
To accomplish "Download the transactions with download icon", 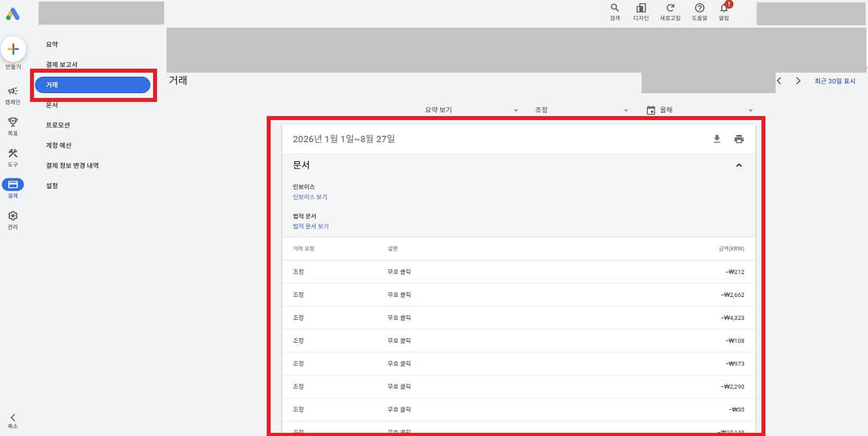I will (x=716, y=139).
